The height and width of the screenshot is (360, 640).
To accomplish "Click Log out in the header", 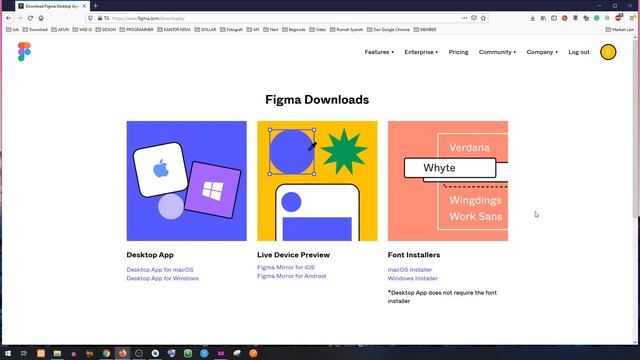I will coord(579,52).
